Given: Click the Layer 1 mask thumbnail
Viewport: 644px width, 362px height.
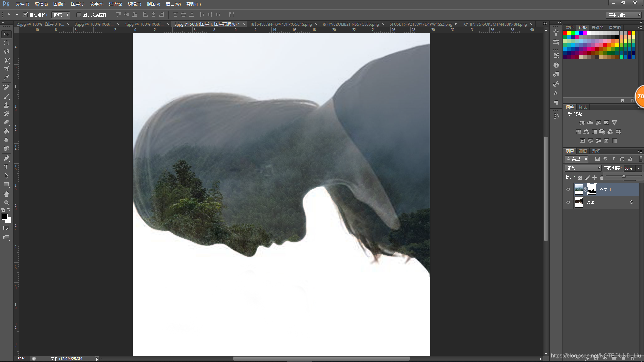Looking at the screenshot, I should [592, 190].
